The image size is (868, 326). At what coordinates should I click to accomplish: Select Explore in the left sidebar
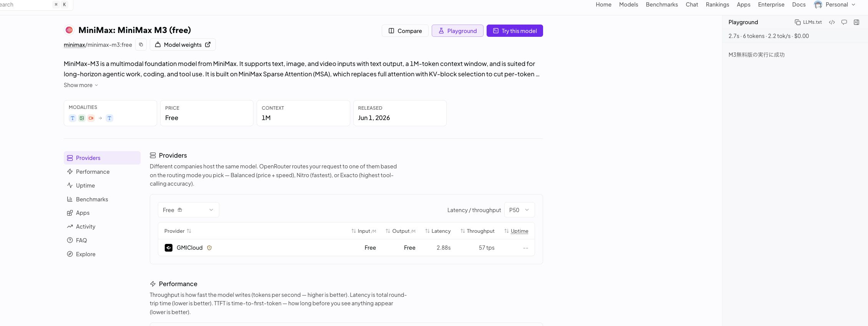tap(102, 254)
